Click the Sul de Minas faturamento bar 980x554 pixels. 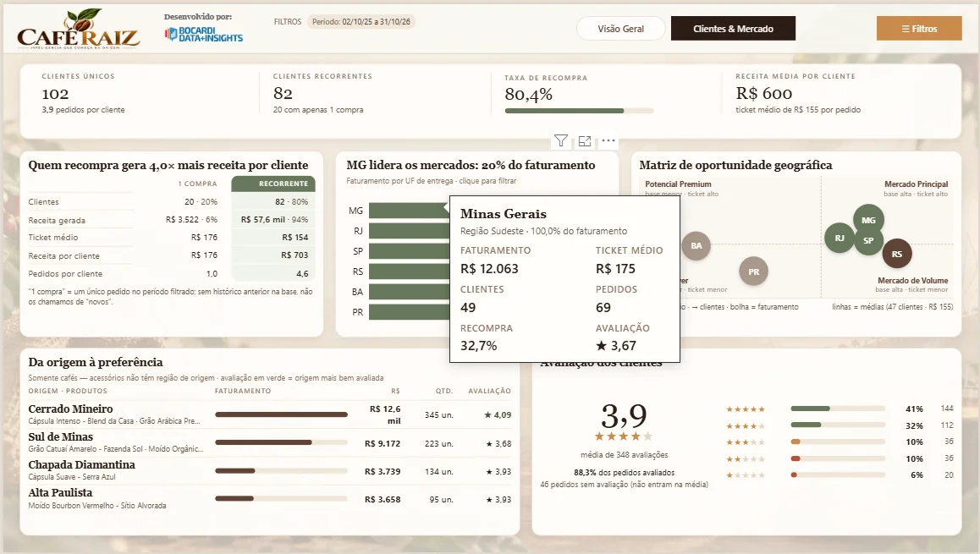coord(281,442)
